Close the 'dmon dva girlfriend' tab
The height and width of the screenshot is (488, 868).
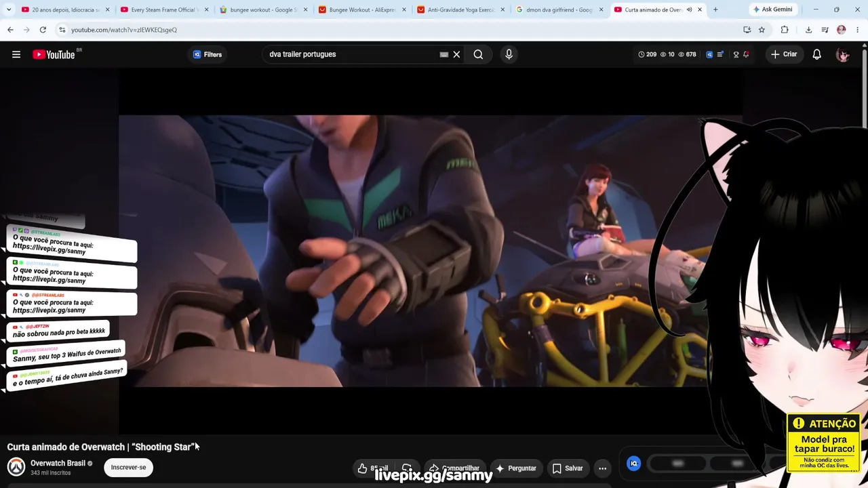[x=601, y=9]
